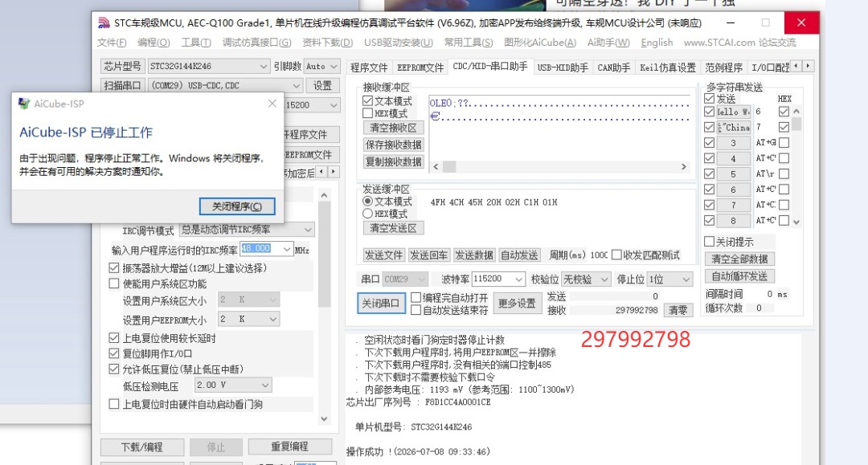Image resolution: width=868 pixels, height=465 pixels.
Task: Click the 下载/编程 button
Action: click(x=141, y=447)
